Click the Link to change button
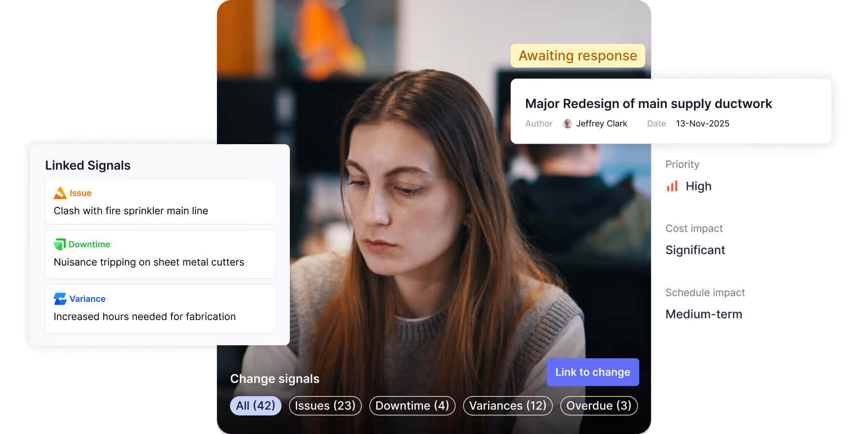 pos(592,372)
